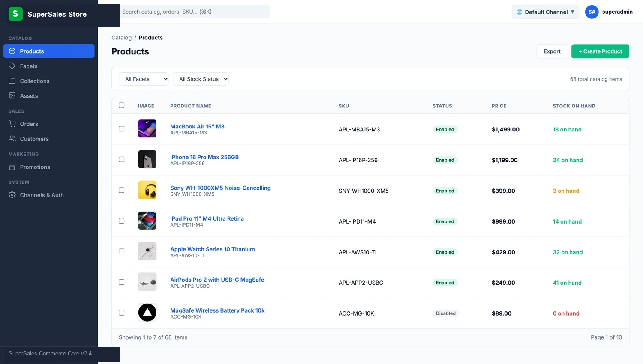
Task: Open the MacBook Air 15" M3 thumbnail
Action: click(147, 128)
